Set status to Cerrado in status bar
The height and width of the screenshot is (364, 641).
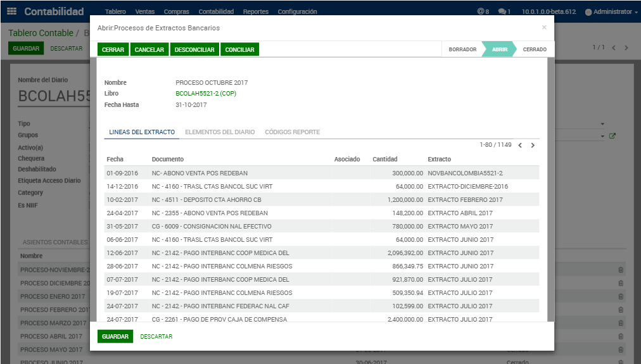[535, 49]
